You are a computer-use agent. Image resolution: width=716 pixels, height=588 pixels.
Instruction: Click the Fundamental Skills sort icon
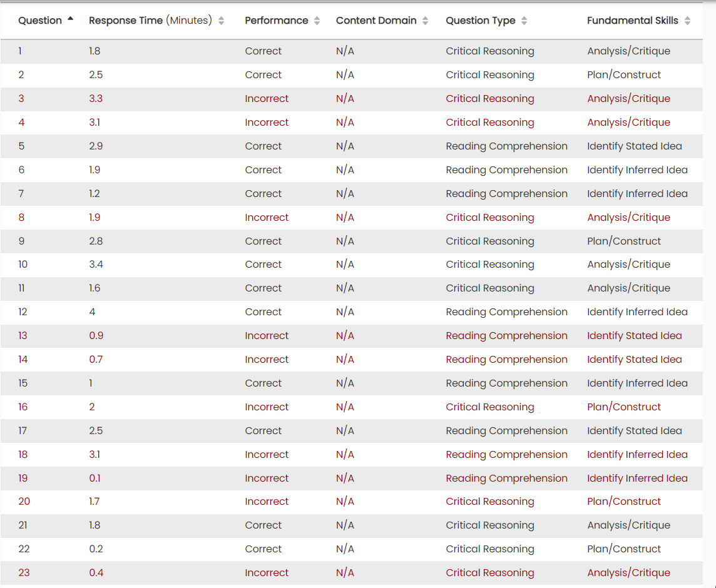click(x=687, y=21)
